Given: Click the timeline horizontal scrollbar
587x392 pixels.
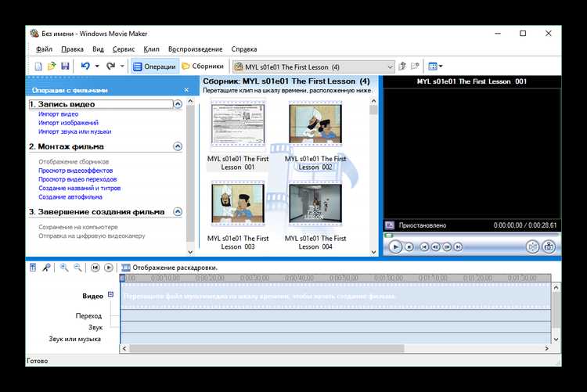Looking at the screenshot, I should (267, 348).
